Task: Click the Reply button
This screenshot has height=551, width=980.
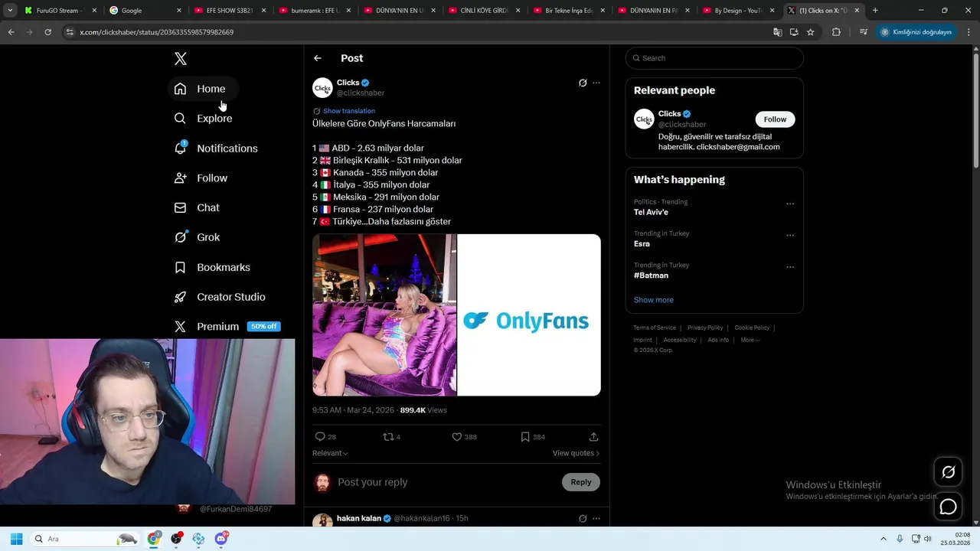Action: (x=581, y=482)
